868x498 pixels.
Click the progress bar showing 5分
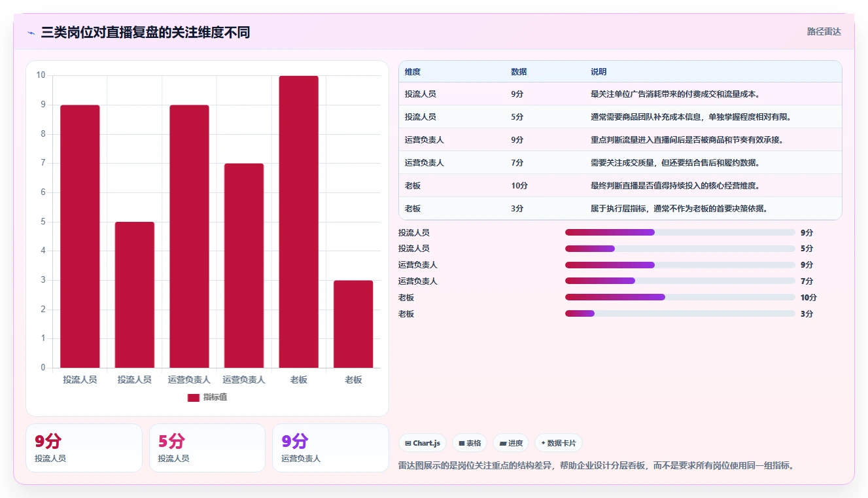(x=680, y=249)
